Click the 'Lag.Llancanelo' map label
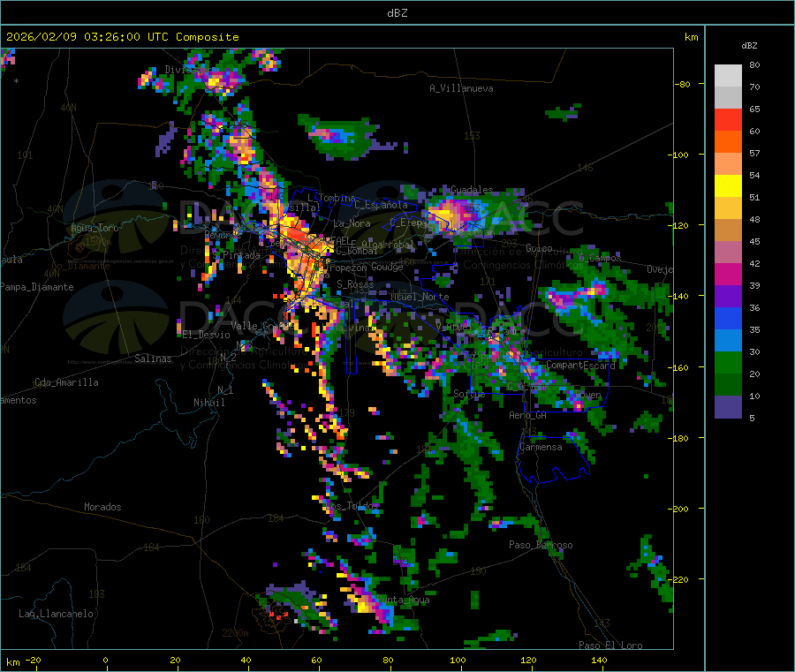 pos(56,614)
